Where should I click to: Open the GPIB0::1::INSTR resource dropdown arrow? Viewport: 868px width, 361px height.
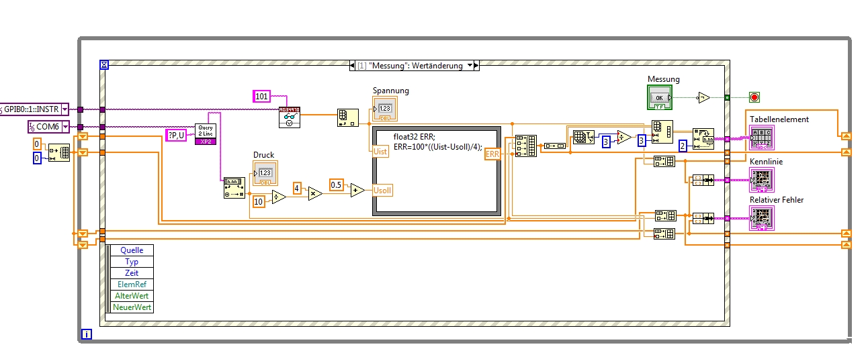[64, 109]
